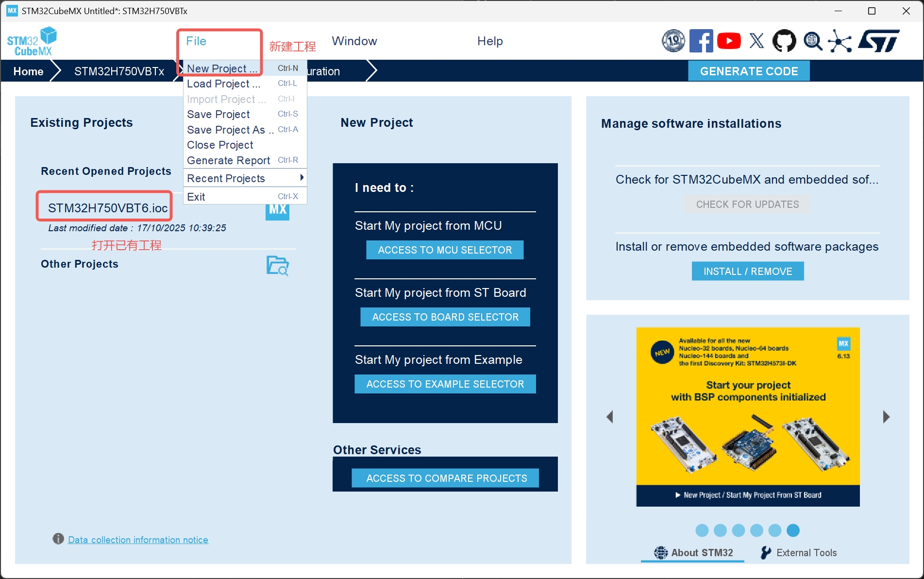This screenshot has height=579, width=924.
Task: Choose Exit from the File menu
Action: pos(245,197)
